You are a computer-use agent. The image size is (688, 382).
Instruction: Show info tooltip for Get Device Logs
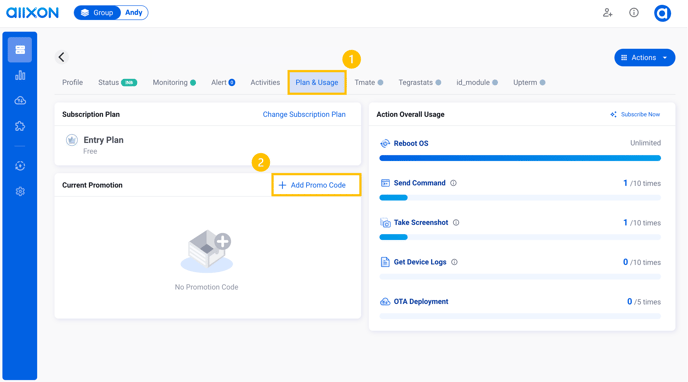tap(454, 262)
